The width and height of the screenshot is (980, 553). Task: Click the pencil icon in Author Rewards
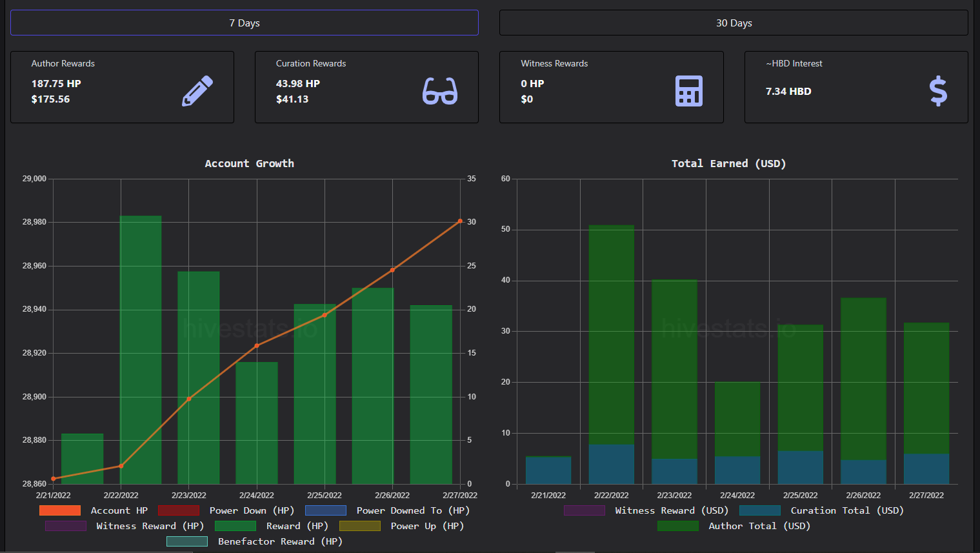197,91
